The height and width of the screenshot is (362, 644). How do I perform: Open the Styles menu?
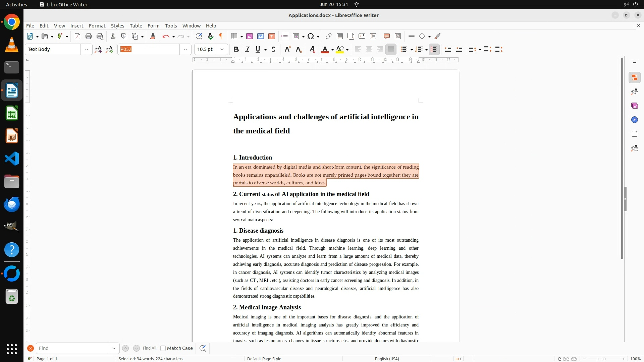[117, 25]
